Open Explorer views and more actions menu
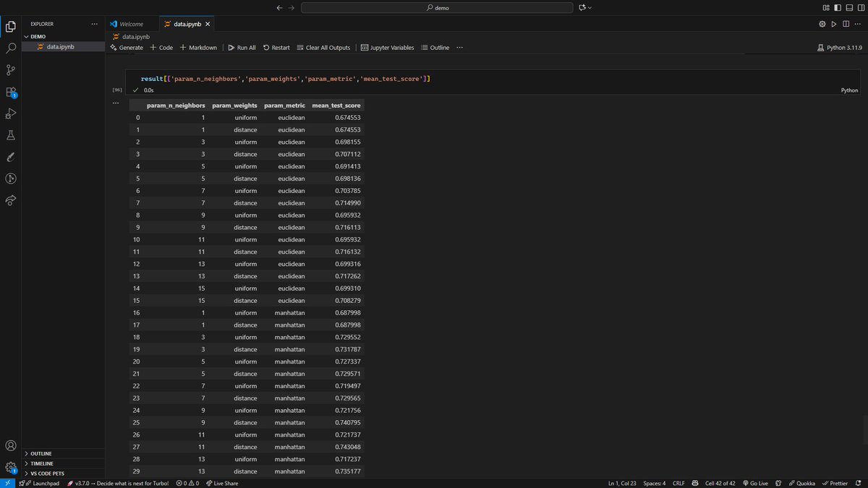868x488 pixels. pyautogui.click(x=94, y=24)
